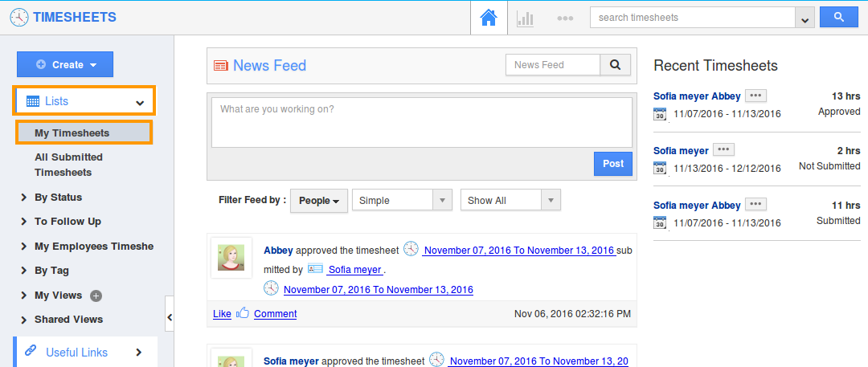This screenshot has width=868, height=367.
Task: Click the 'What are you working on?' text box
Action: click(422, 122)
